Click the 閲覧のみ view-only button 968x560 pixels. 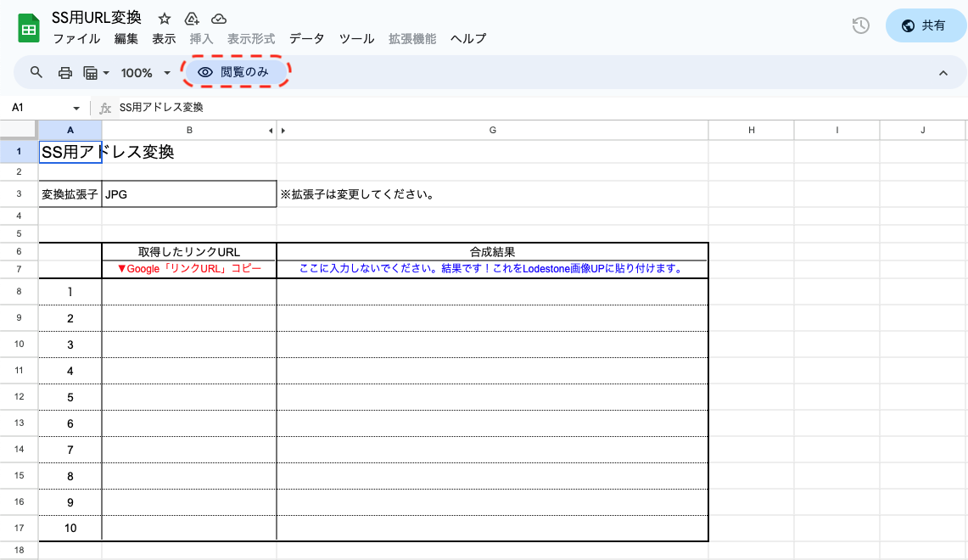click(236, 72)
